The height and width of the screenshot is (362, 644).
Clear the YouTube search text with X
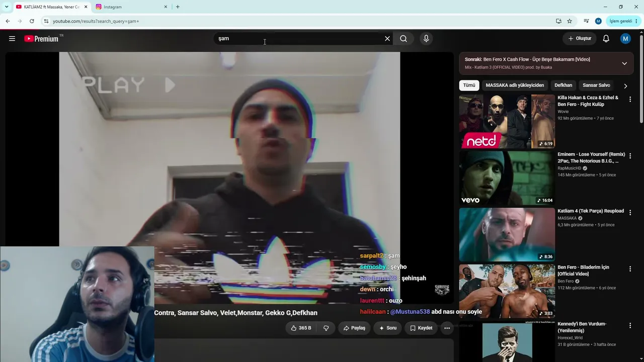point(387,39)
